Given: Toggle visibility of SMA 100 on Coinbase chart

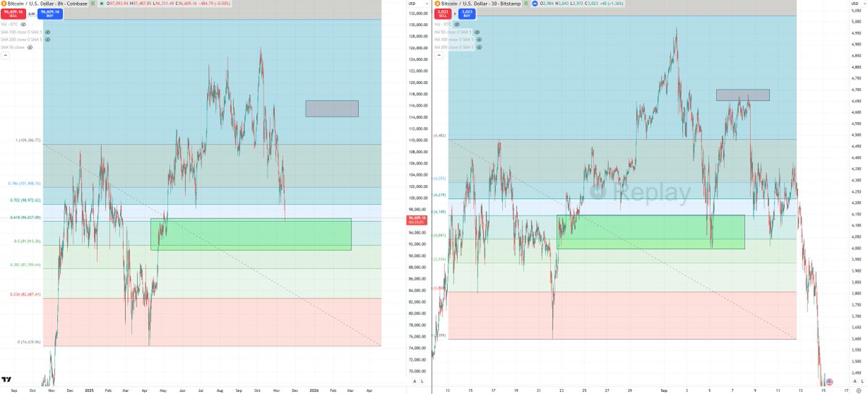Looking at the screenshot, I should 47,32.
